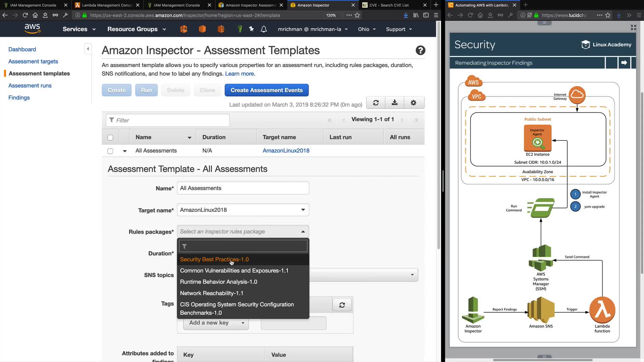644x362 pixels.
Task: Click the AWS logo home icon
Action: (x=32, y=29)
